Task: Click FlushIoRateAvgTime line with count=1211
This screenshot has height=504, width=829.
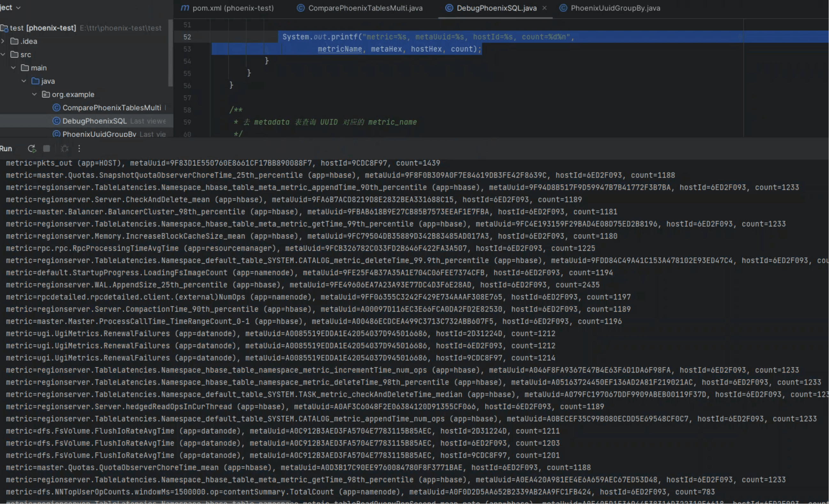Action: tap(283, 431)
